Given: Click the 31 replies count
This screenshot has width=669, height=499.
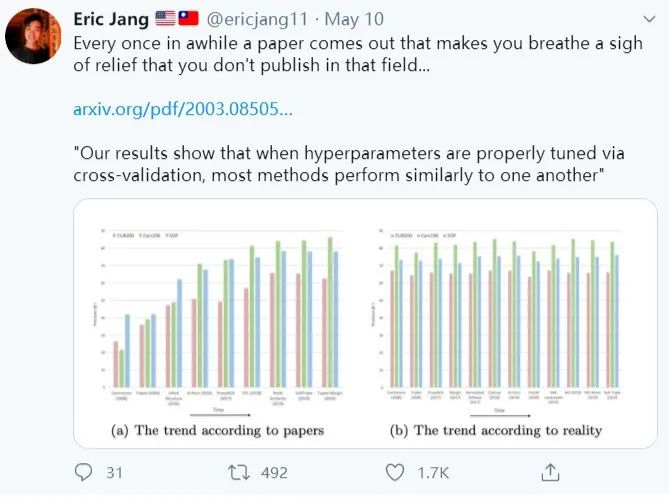Looking at the screenshot, I should pos(114,473).
